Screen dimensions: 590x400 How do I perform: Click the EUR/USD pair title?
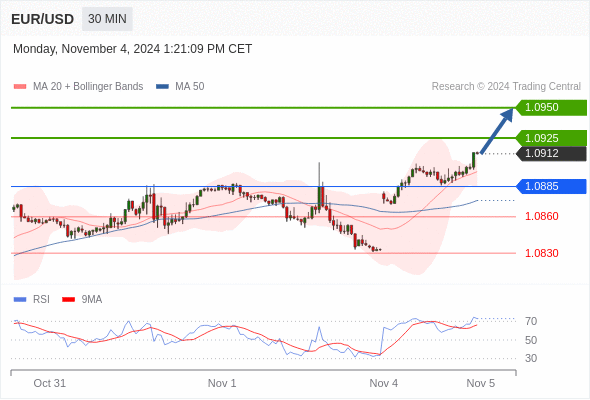42,19
